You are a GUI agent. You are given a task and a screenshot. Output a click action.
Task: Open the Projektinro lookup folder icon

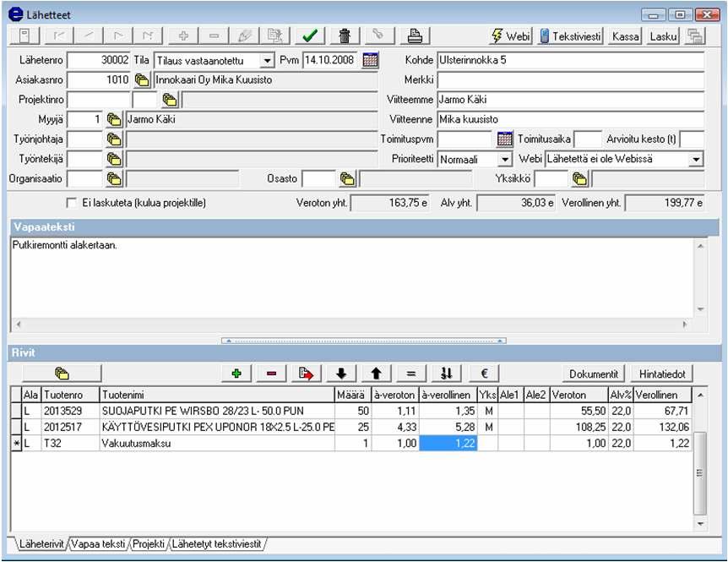[170, 100]
